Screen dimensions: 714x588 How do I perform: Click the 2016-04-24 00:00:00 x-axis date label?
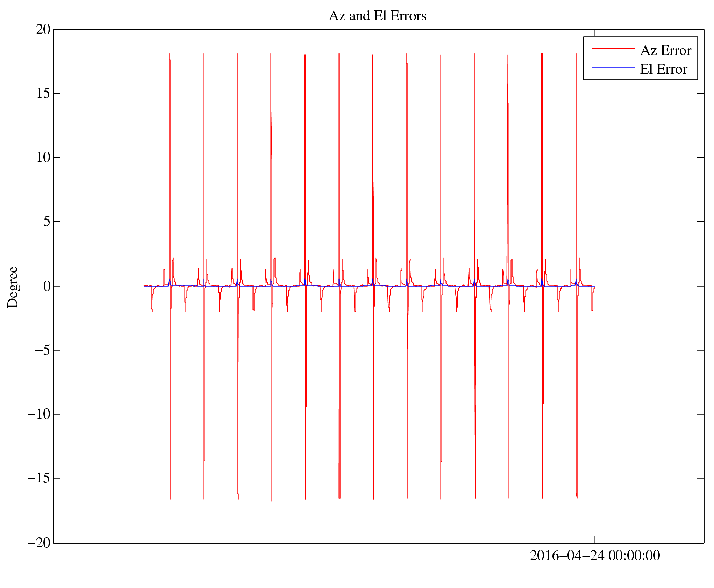coord(594,556)
